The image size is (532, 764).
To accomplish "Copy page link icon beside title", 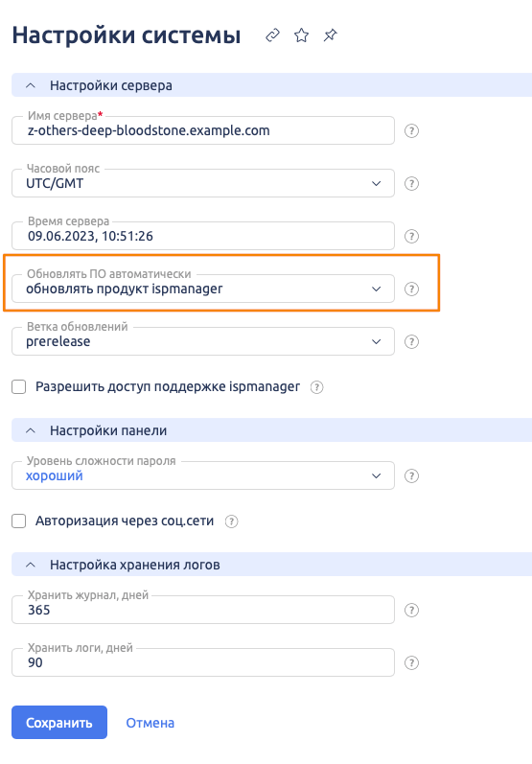I will point(272,35).
